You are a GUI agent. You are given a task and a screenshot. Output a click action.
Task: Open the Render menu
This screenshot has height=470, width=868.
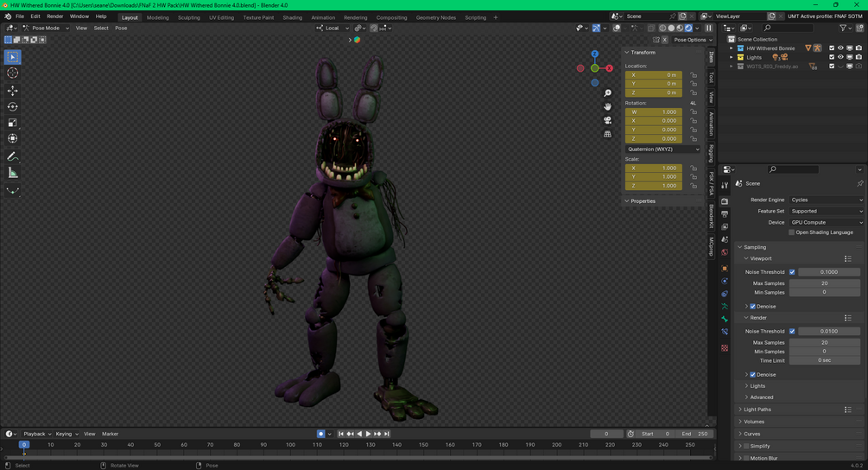pyautogui.click(x=54, y=16)
